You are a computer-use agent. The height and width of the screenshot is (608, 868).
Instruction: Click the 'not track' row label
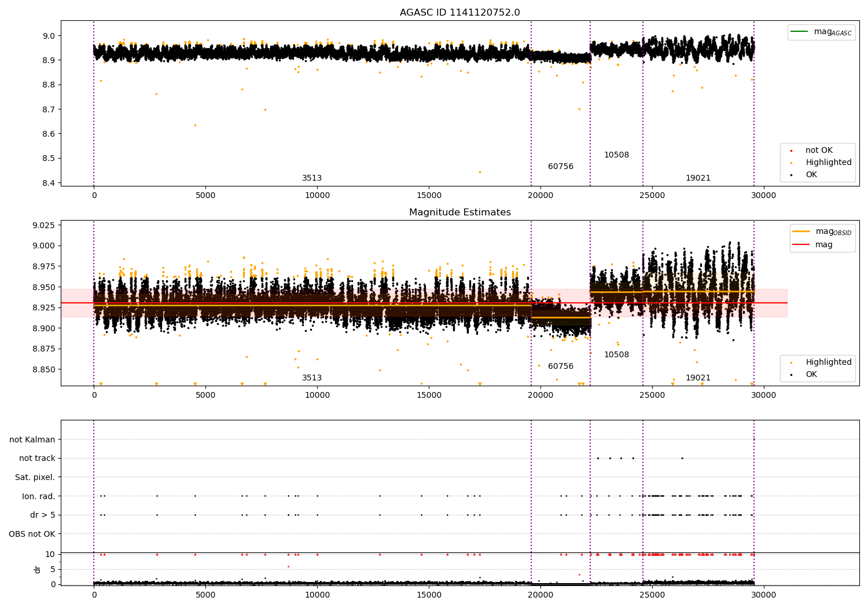pos(37,459)
